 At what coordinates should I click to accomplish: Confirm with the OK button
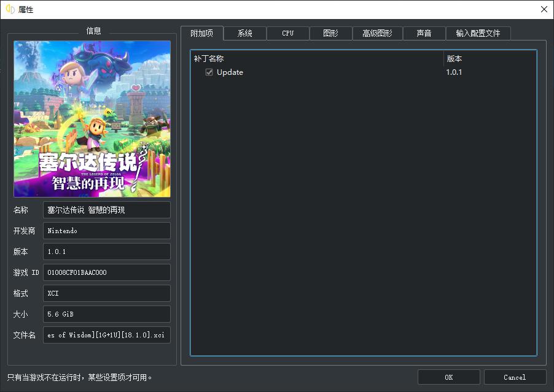coord(449,377)
